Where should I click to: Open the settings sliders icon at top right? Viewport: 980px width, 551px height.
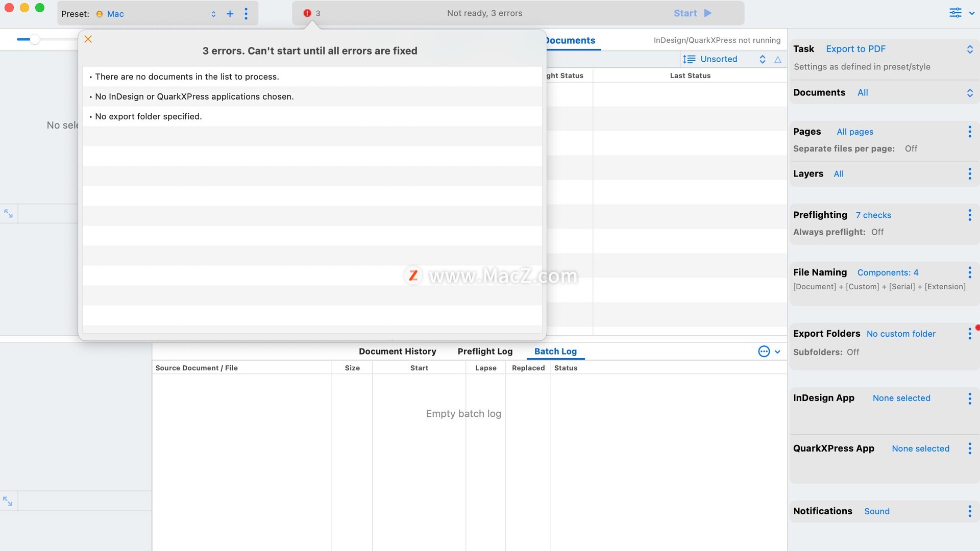(x=955, y=13)
